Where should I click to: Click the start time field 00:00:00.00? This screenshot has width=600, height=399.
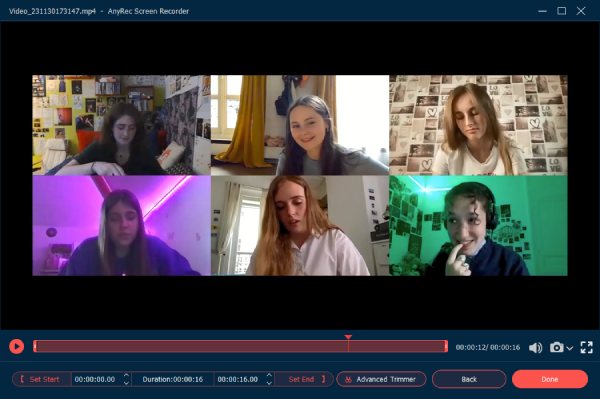[95, 379]
